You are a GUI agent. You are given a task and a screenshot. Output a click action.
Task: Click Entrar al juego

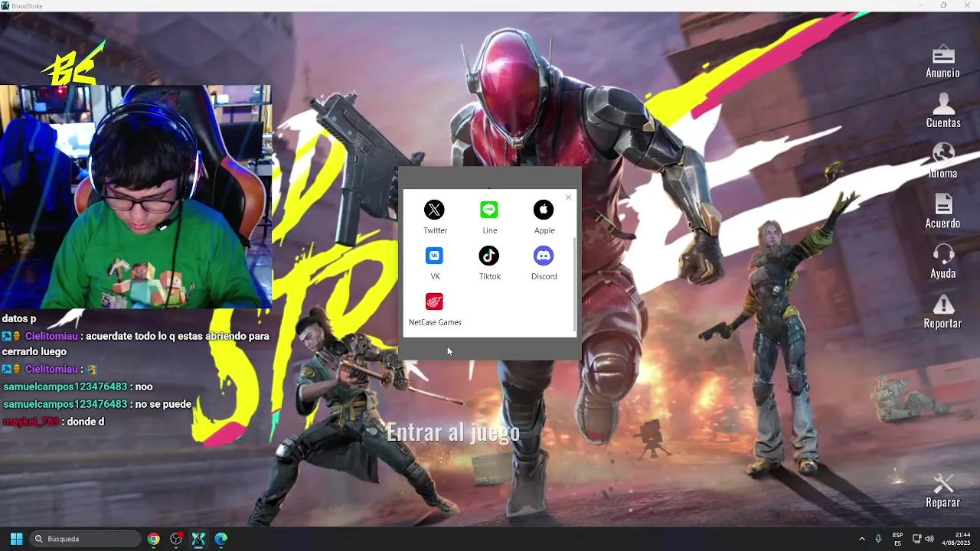click(453, 432)
